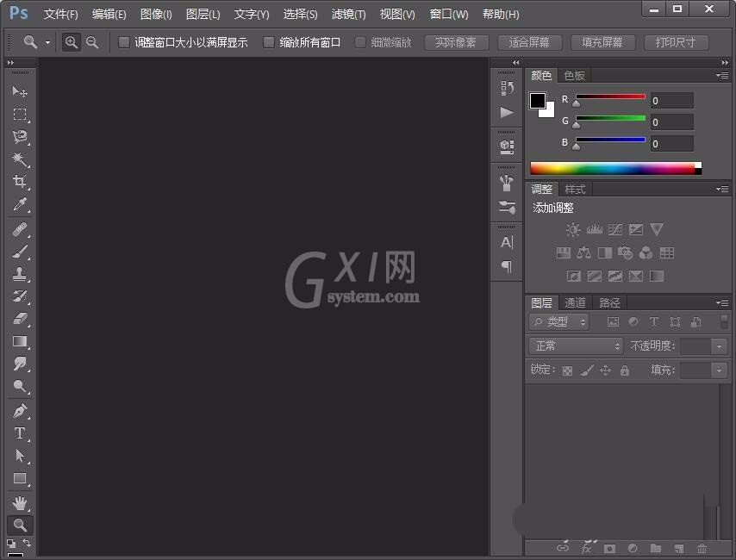Add a Curves adjustment
The image size is (736, 560).
click(614, 229)
